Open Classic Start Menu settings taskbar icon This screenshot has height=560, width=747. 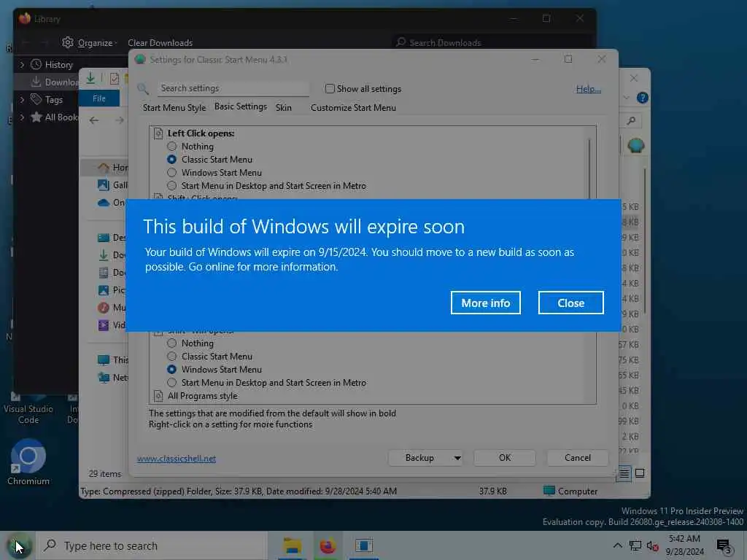tap(363, 545)
